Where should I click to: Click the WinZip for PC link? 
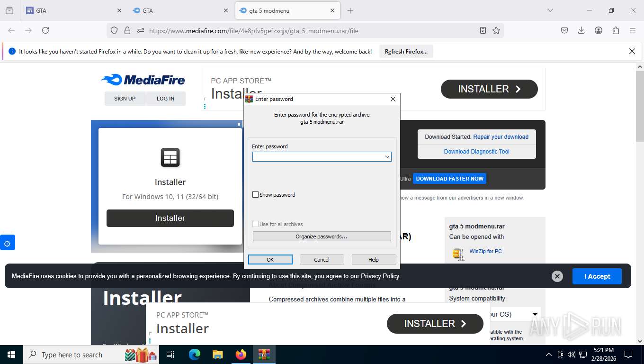coord(486,251)
